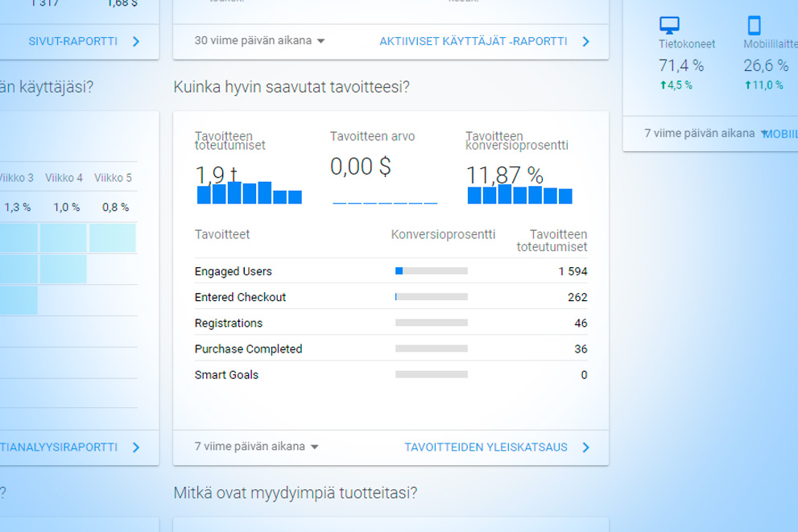Click the 1,3 % retention value
Image resolution: width=798 pixels, height=532 pixels.
pos(18,208)
